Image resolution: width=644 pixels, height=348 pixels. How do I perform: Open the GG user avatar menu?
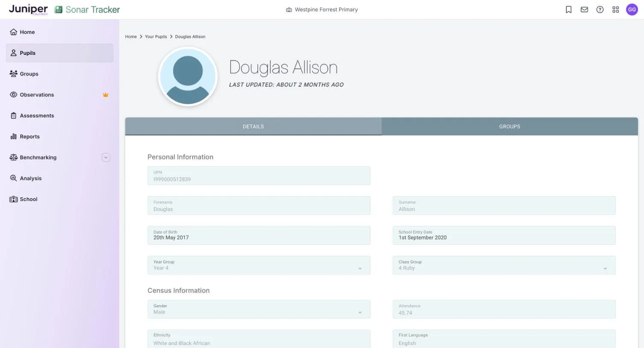tap(632, 9)
